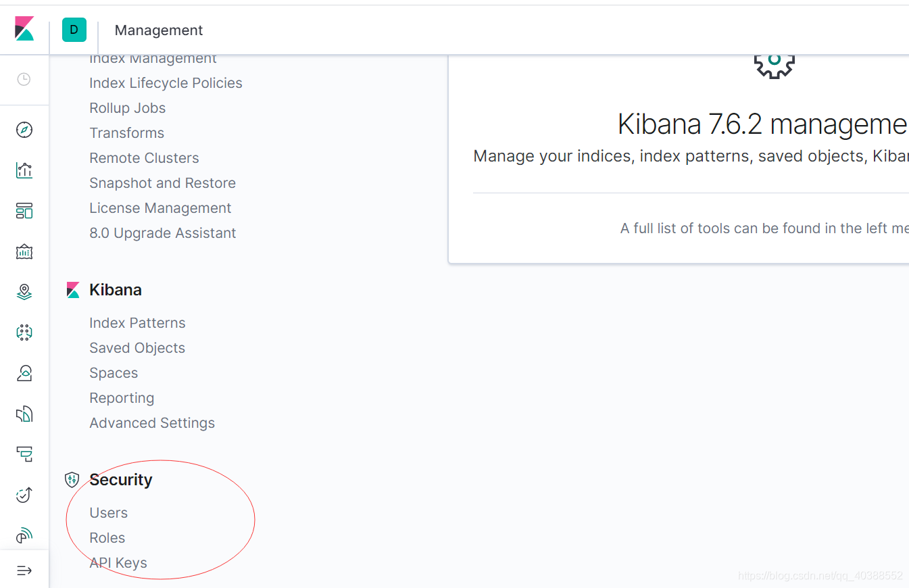The height and width of the screenshot is (588, 909).
Task: Open Uptime via the checkmark icon
Action: [24, 495]
